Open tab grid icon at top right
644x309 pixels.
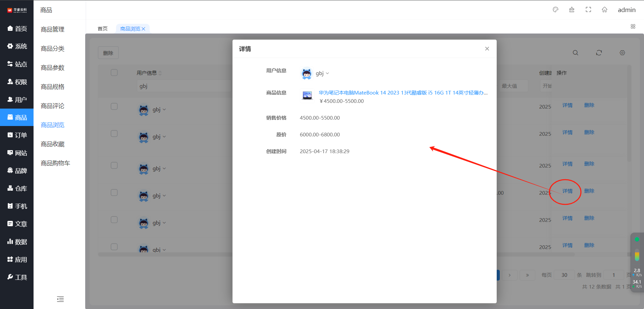coord(633,26)
